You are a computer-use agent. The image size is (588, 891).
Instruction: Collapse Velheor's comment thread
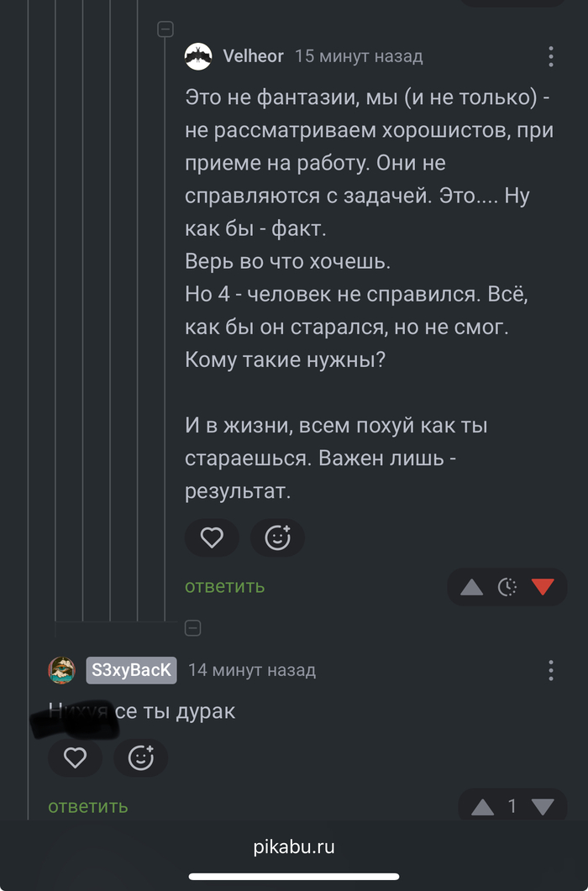165,29
